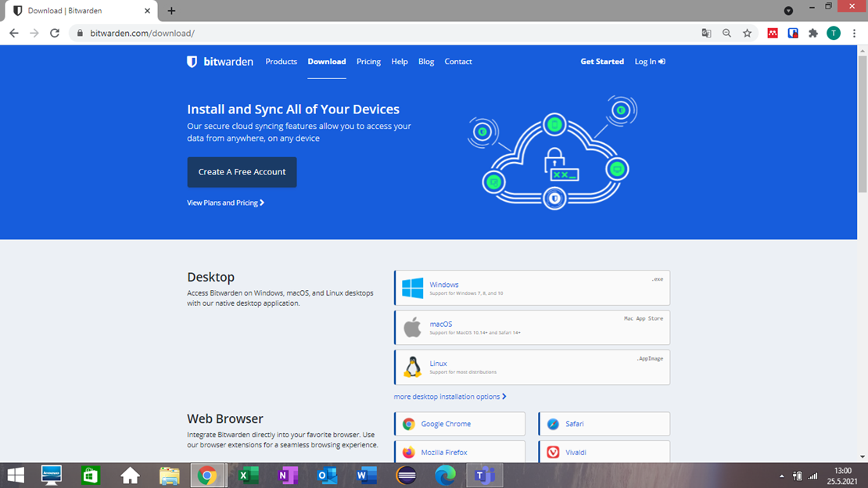Select the Download nav item

(327, 62)
